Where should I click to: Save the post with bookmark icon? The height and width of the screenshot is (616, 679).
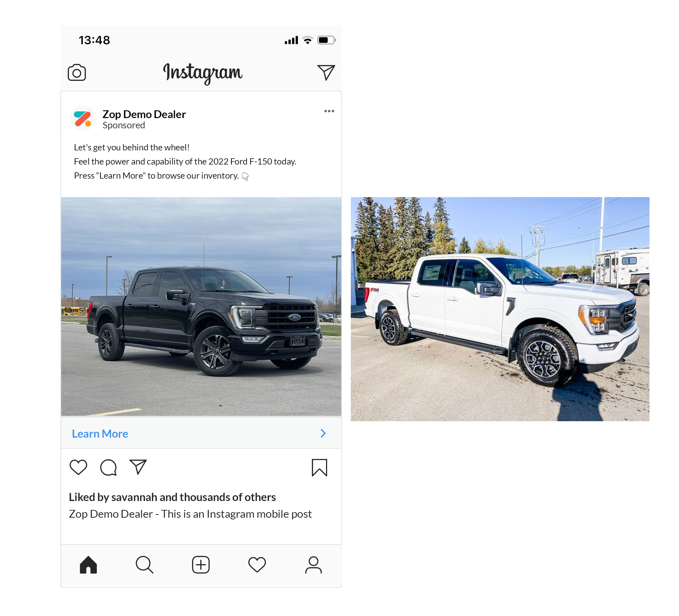(x=319, y=467)
